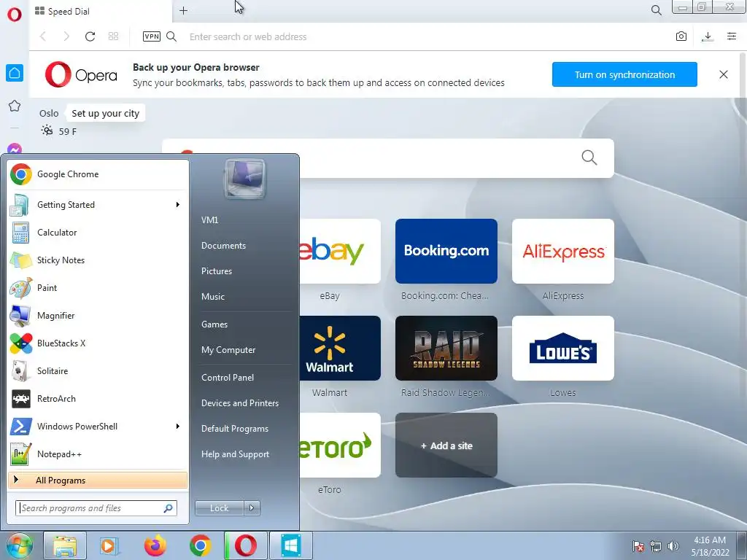
Task: Open the shutdown options arrow beside Lock
Action: click(252, 508)
